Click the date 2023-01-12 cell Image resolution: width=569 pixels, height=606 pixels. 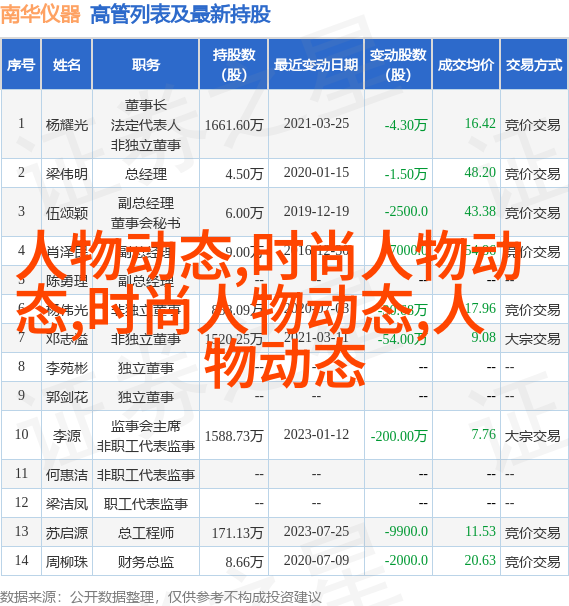pyautogui.click(x=316, y=434)
